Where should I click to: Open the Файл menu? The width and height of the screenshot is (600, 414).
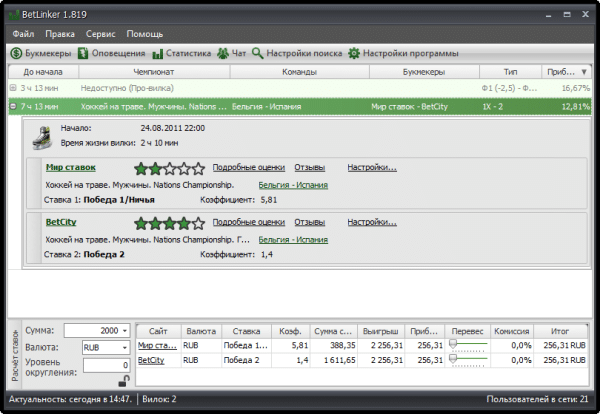[x=24, y=33]
